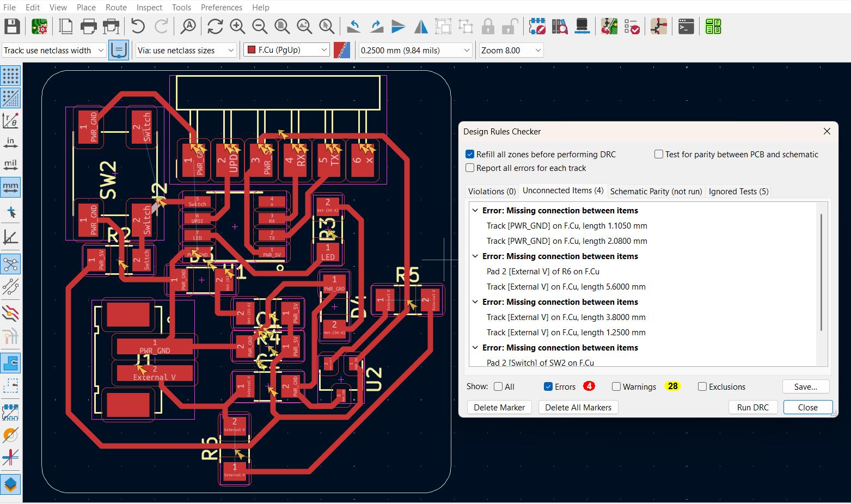
Task: Check the Show All checkbox
Action: click(x=498, y=386)
